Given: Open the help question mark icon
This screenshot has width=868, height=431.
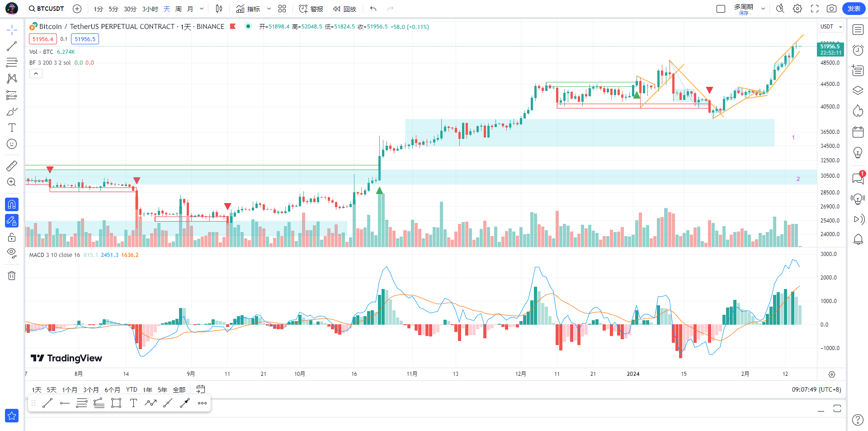Looking at the screenshot, I should (858, 420).
